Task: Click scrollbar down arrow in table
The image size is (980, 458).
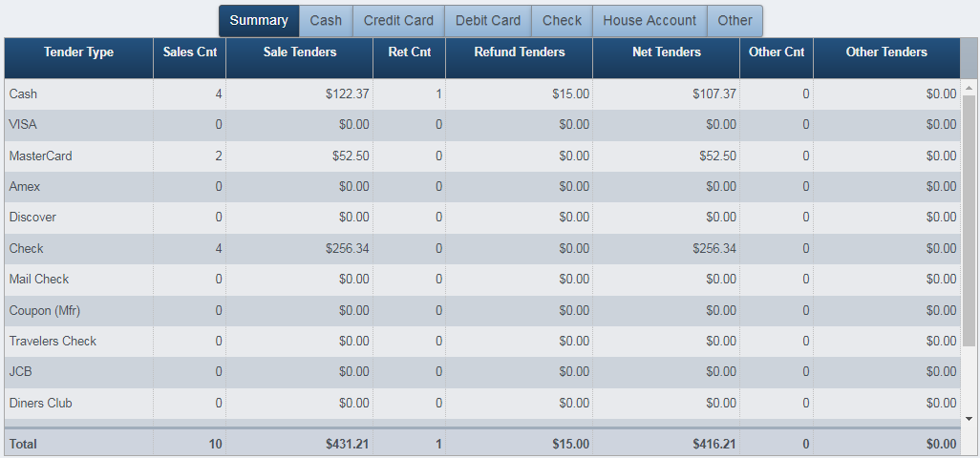Action: click(x=969, y=418)
